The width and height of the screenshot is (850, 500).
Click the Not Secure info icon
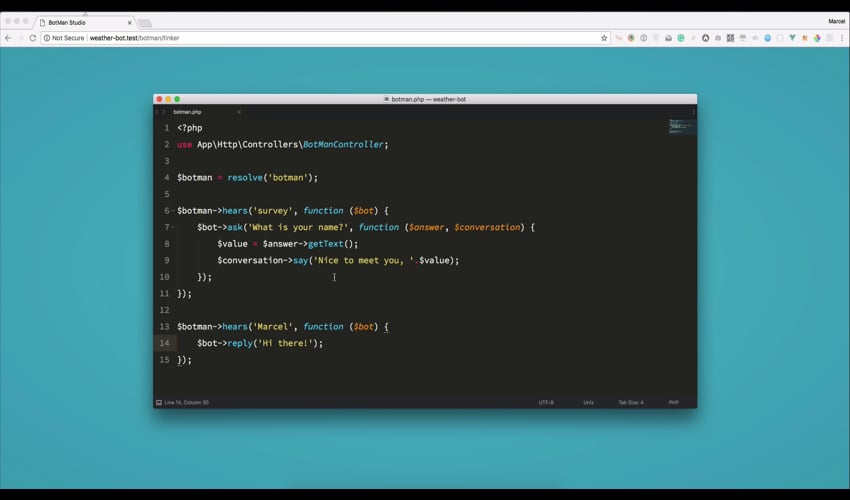(x=47, y=38)
